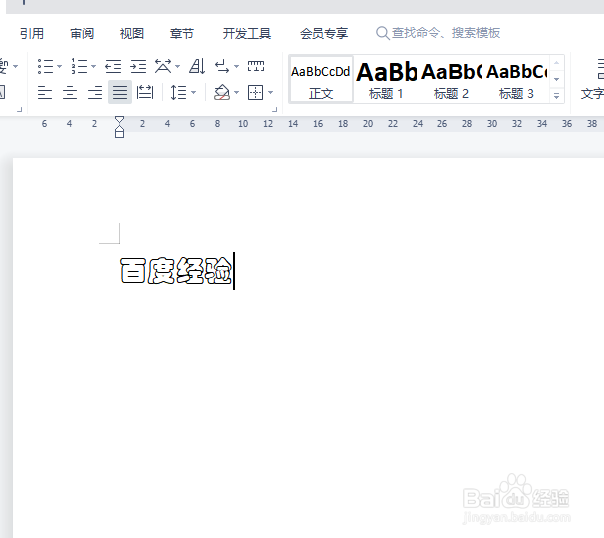Open the 视图 tab
This screenshot has width=604, height=538.
pyautogui.click(x=131, y=34)
